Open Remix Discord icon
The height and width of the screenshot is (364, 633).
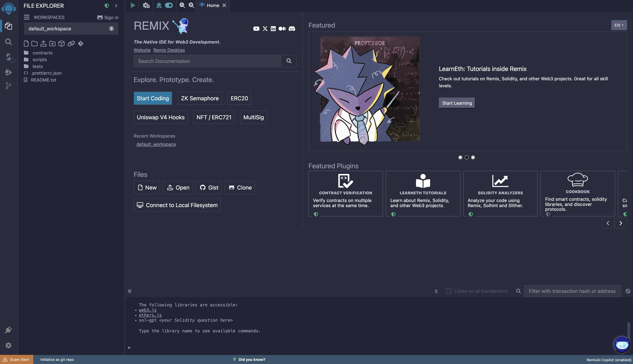tap(292, 29)
